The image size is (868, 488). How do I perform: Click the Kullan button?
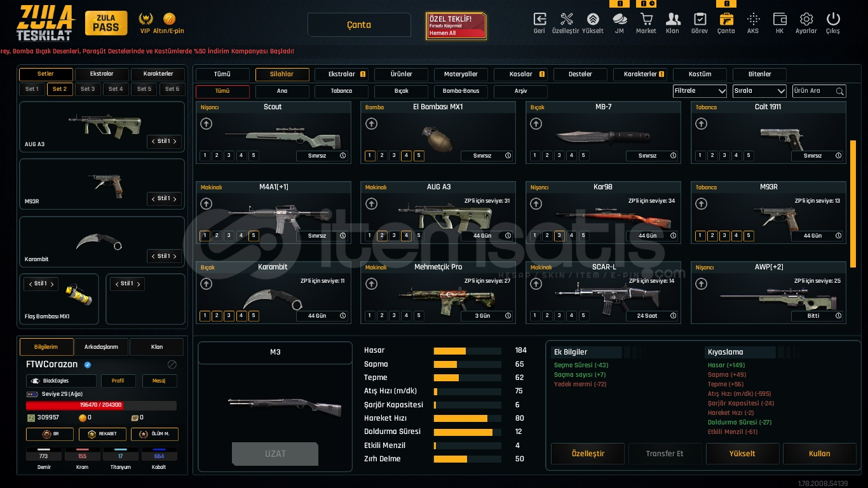(x=819, y=454)
